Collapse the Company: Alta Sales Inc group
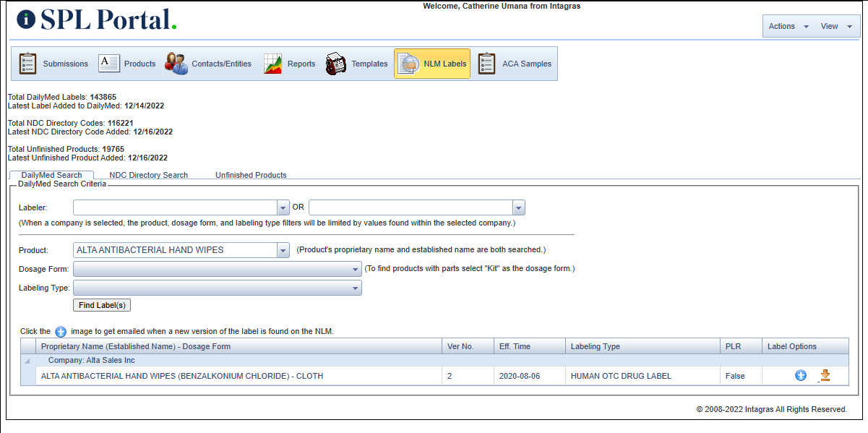This screenshot has width=868, height=433. [x=27, y=360]
